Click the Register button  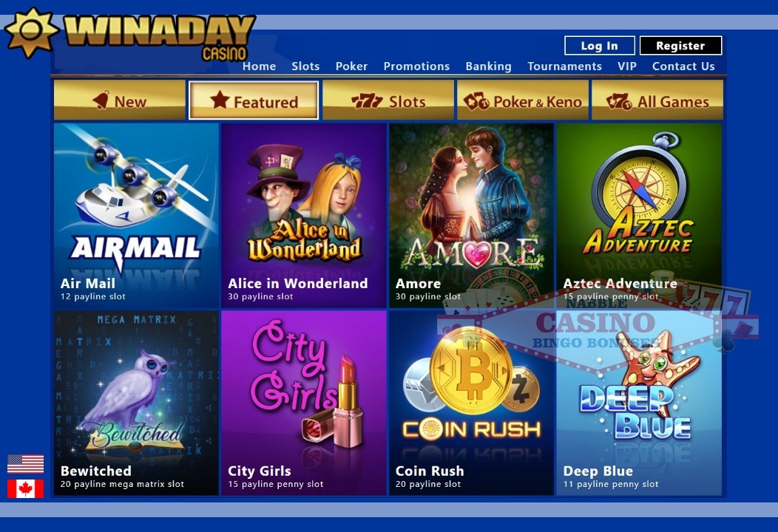click(x=680, y=46)
